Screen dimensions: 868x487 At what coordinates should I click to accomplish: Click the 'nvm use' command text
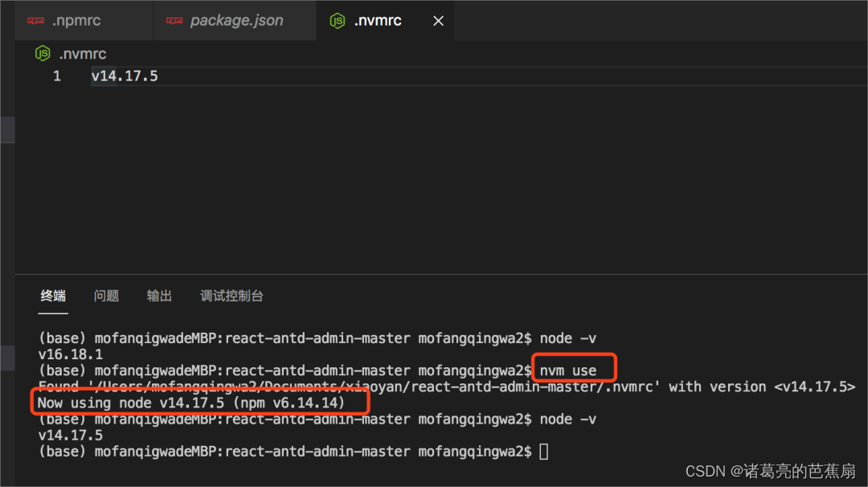[x=568, y=370]
